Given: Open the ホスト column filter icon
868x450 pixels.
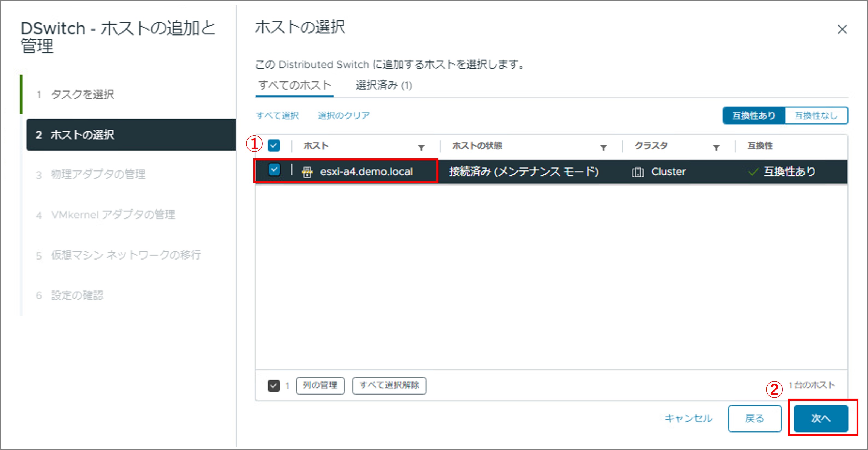Looking at the screenshot, I should point(421,147).
